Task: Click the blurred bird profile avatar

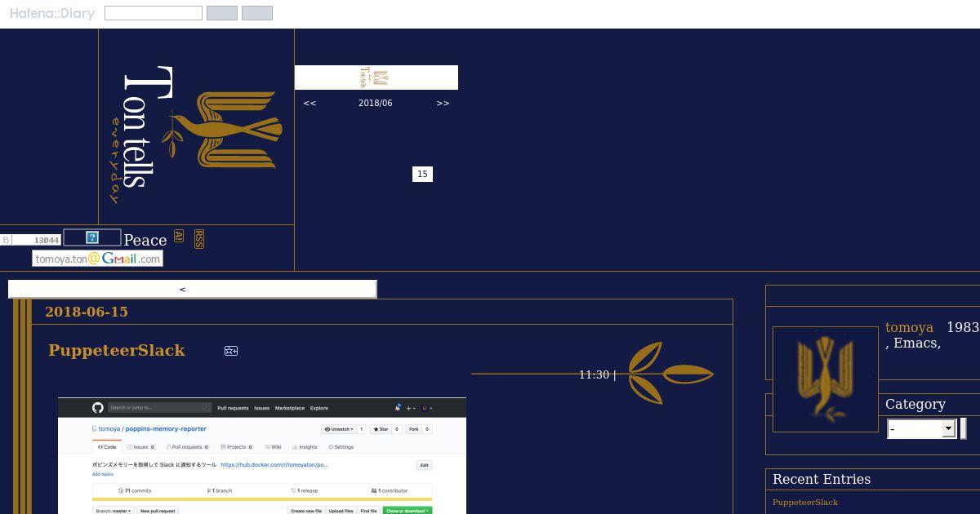Action: [x=826, y=379]
